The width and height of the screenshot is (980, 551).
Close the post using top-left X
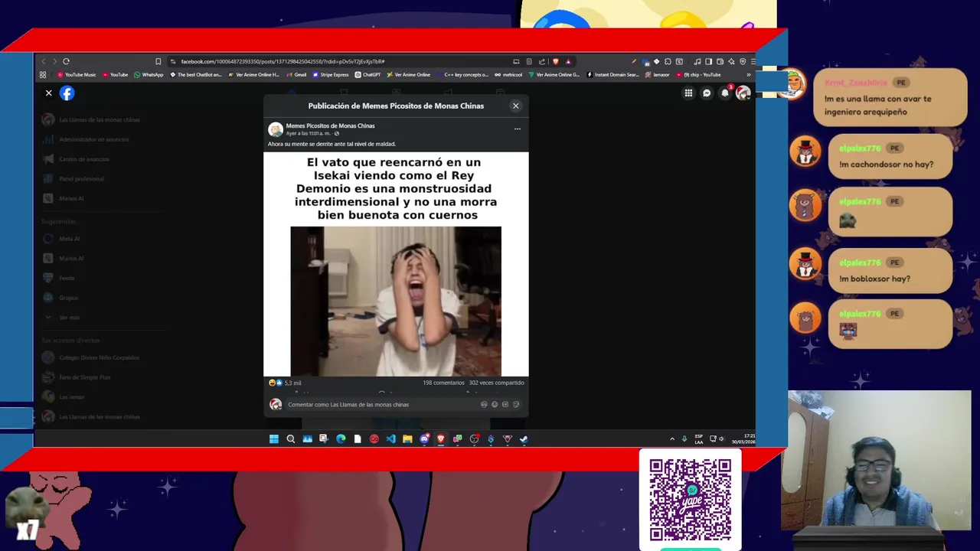[x=48, y=93]
